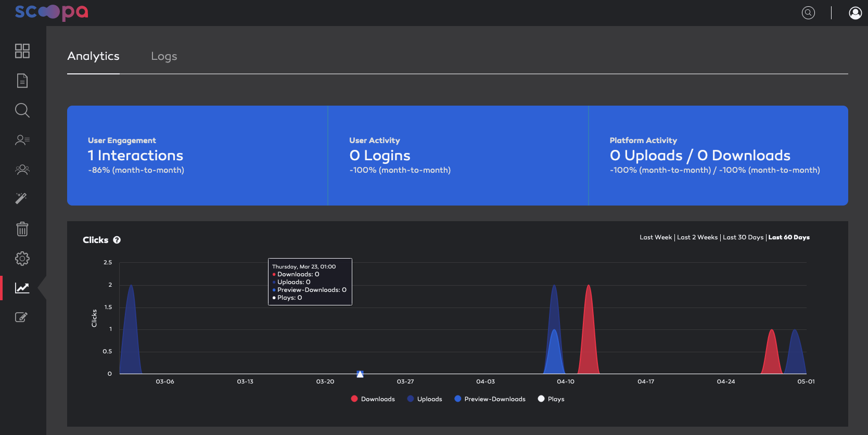
Task: Select the Last Week time range
Action: click(656, 237)
